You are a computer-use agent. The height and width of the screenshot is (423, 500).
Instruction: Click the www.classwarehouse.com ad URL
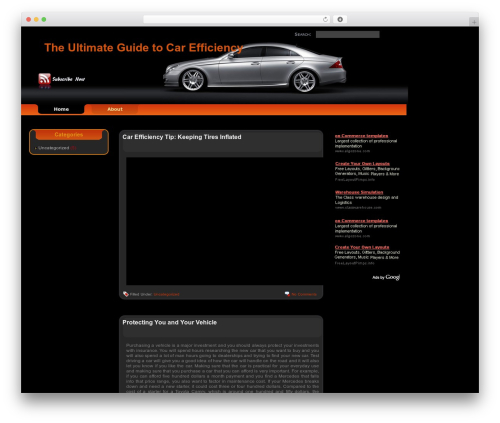point(358,208)
